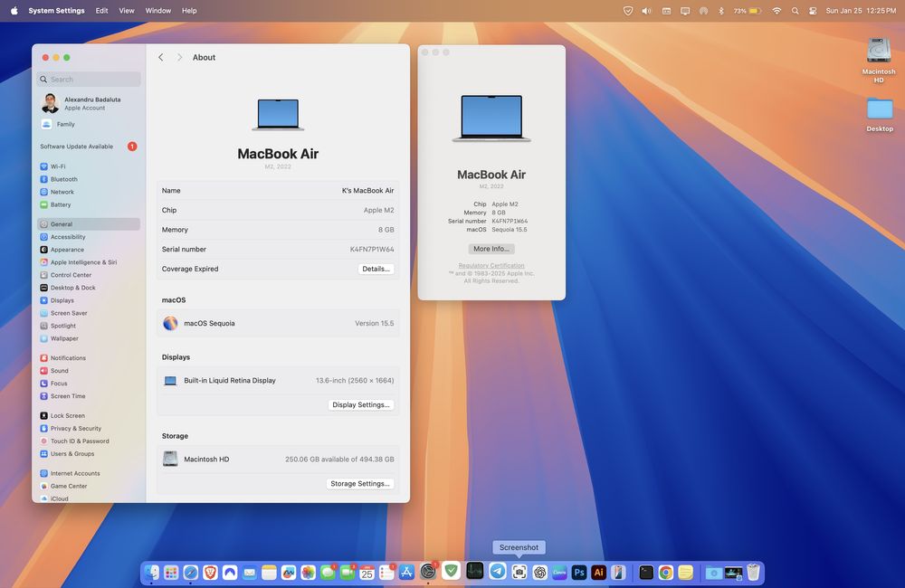Click the K's MacBook Air name value
905x588 pixels.
point(367,191)
